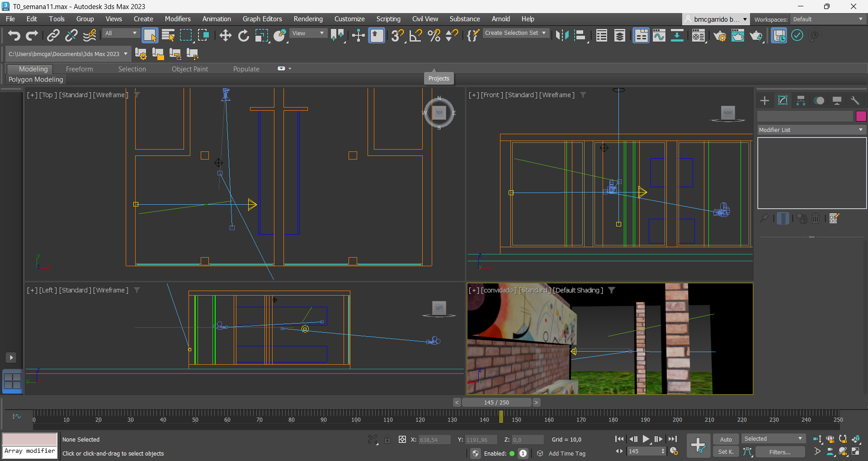Viewport: 868px width, 461px height.
Task: Select the Move transform tool
Action: [x=225, y=35]
